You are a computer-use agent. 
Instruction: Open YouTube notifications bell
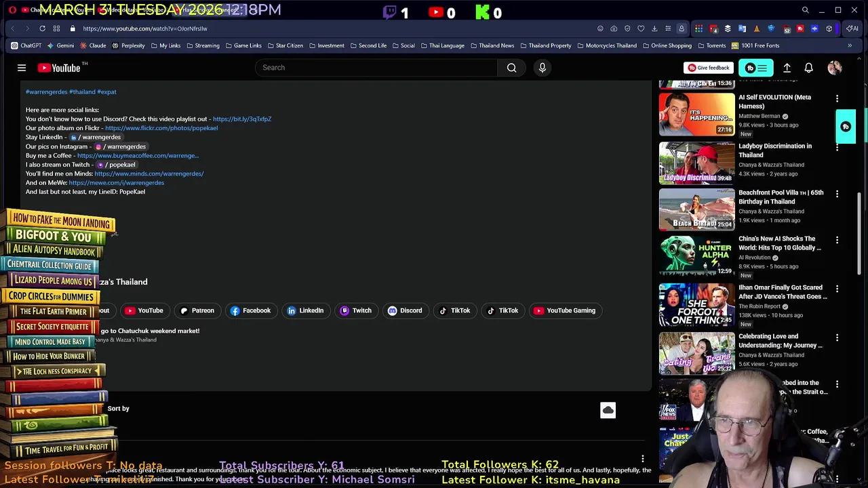[x=808, y=68]
